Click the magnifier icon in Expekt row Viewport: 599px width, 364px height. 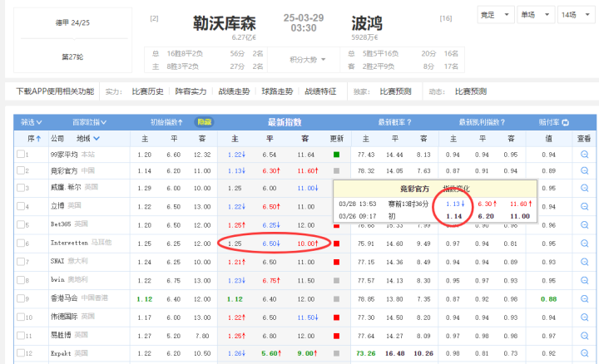click(x=584, y=353)
